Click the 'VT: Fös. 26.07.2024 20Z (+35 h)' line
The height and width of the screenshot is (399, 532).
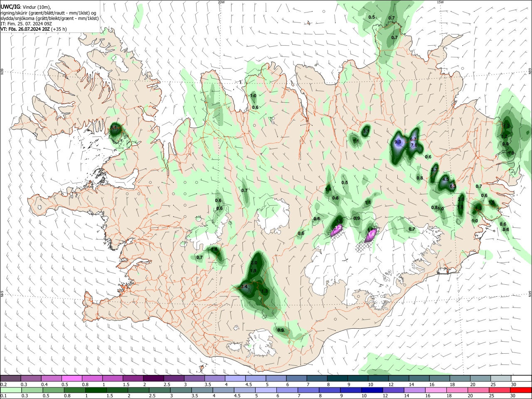34,29
